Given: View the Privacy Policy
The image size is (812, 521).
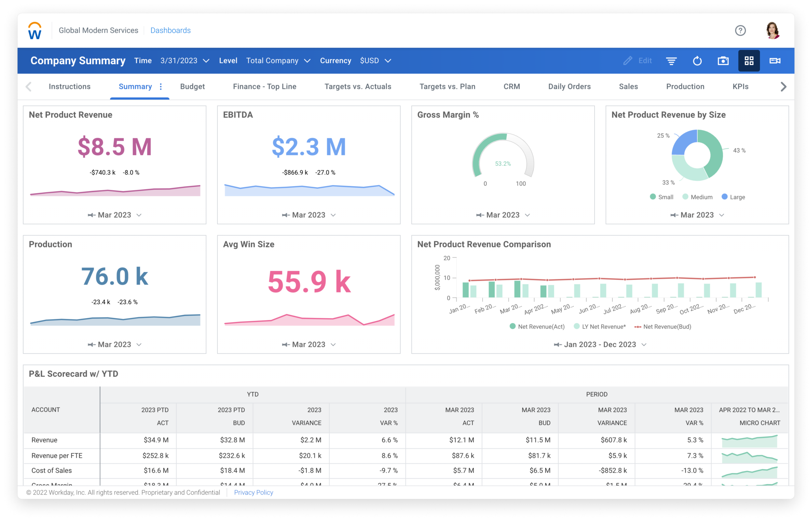Looking at the screenshot, I should 253,492.
